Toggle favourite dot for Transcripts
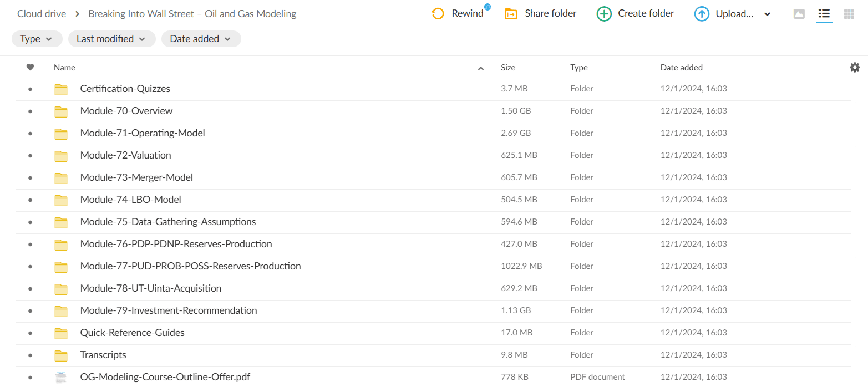The width and height of the screenshot is (868, 392). tap(30, 355)
